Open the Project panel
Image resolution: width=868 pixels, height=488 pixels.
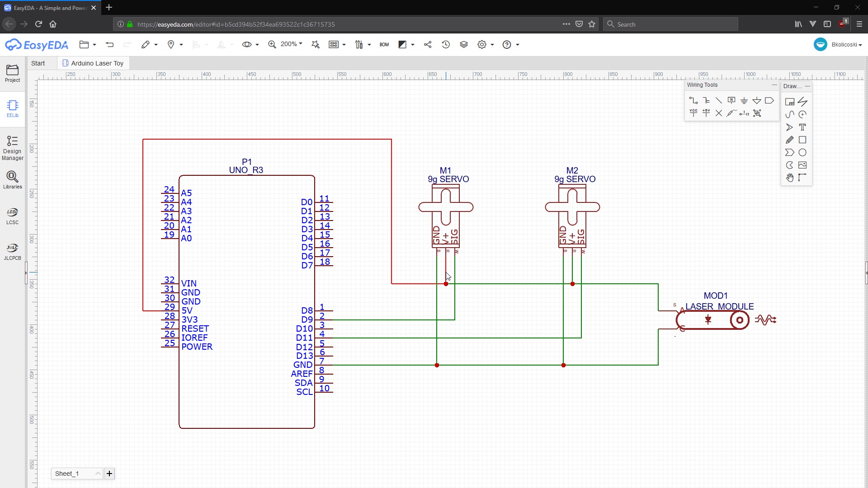click(12, 73)
